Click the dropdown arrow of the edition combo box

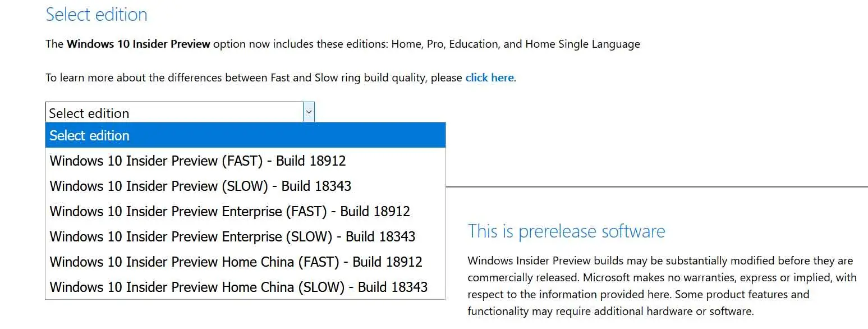pyautogui.click(x=309, y=112)
